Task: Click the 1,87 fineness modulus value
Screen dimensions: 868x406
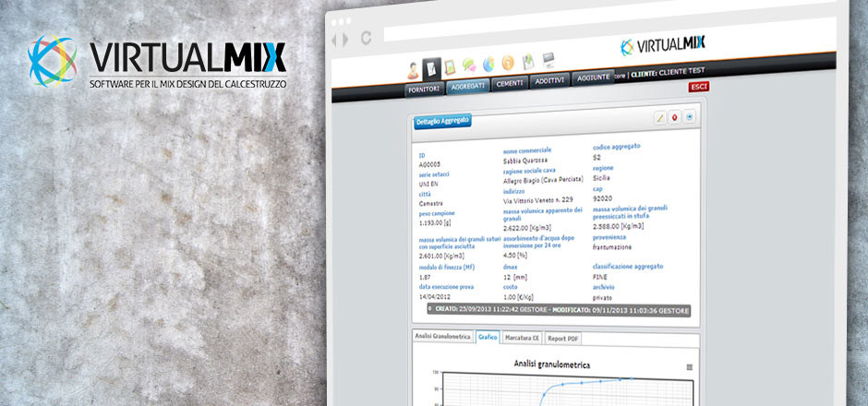Action: 425,277
